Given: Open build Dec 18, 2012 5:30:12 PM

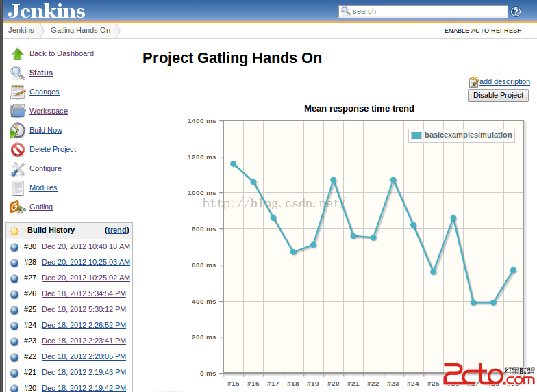Looking at the screenshot, I should (x=84, y=309).
